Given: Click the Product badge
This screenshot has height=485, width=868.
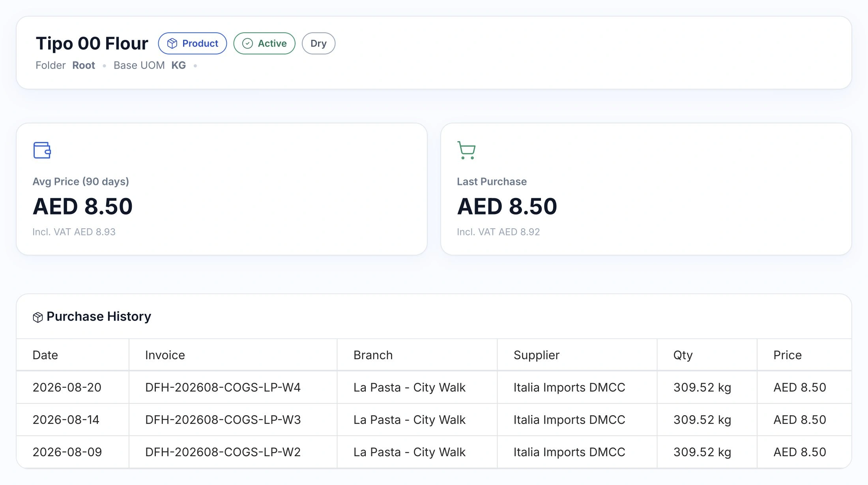Looking at the screenshot, I should pyautogui.click(x=193, y=43).
